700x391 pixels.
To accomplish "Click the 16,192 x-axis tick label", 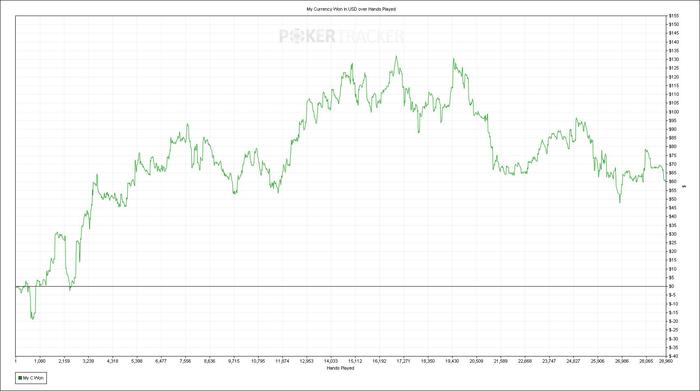I will point(379,361).
